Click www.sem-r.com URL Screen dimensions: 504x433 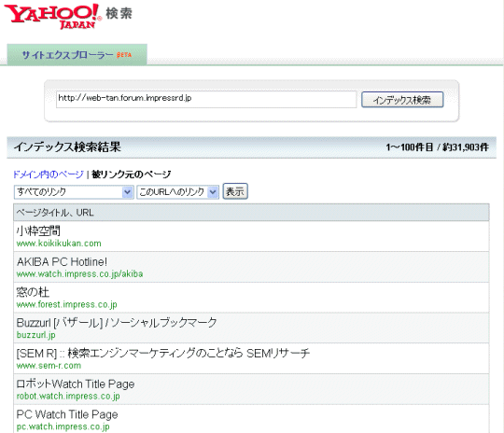coord(49,366)
